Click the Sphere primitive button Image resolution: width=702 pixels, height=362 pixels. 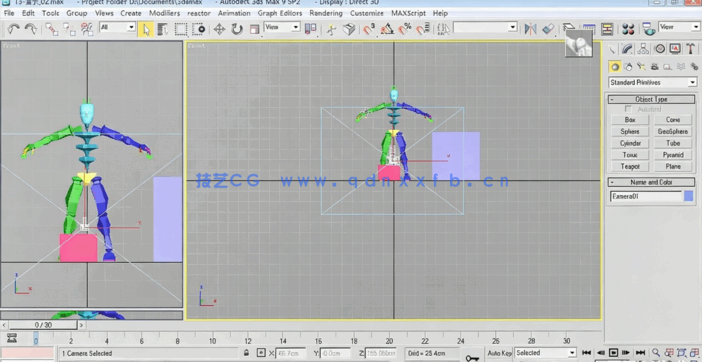tap(630, 132)
